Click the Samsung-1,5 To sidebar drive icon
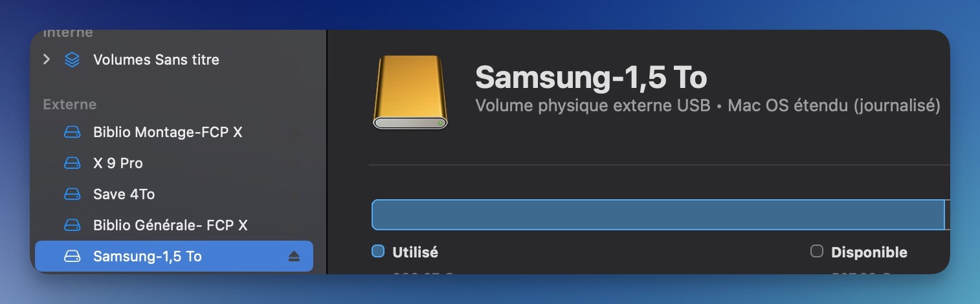 (x=72, y=257)
